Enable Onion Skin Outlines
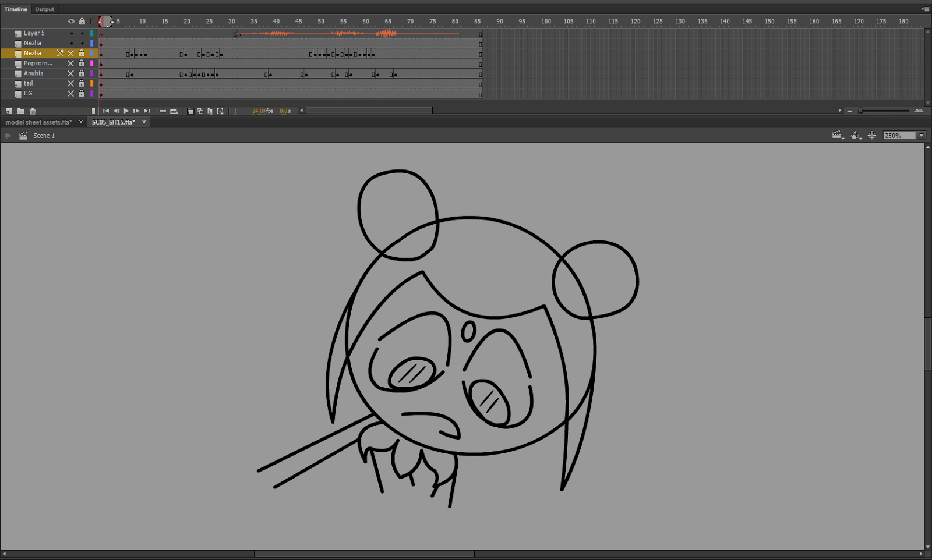This screenshot has width=932, height=560. click(200, 111)
